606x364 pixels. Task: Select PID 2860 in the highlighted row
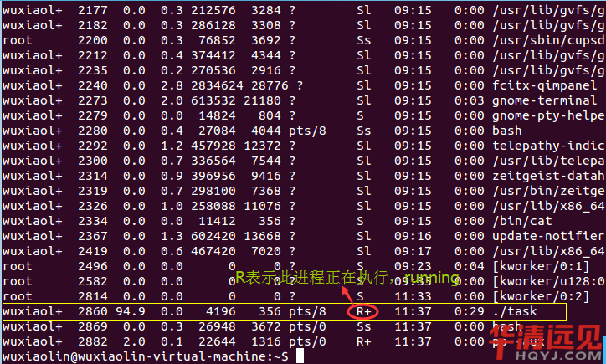[x=93, y=311]
